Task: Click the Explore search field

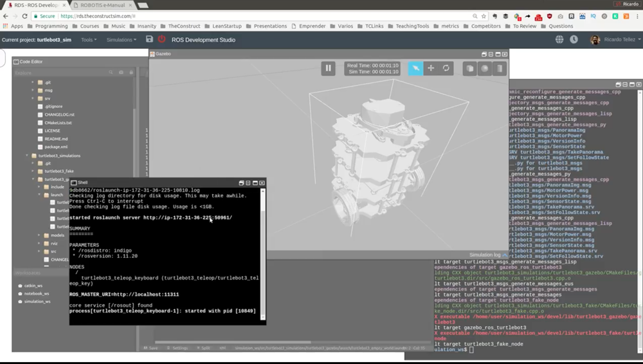Action: click(62, 73)
